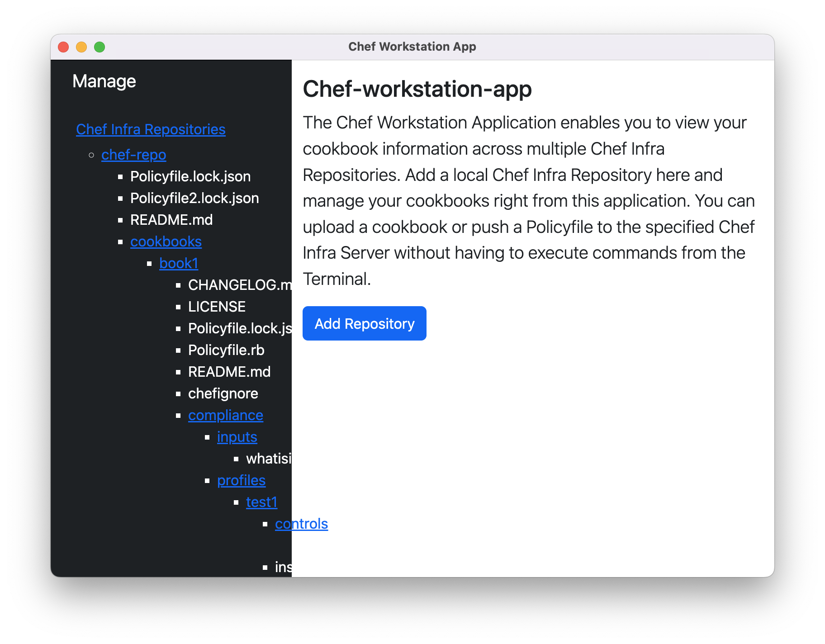The width and height of the screenshot is (825, 644).
Task: Select chef-repo's README.md file entry
Action: (x=171, y=220)
